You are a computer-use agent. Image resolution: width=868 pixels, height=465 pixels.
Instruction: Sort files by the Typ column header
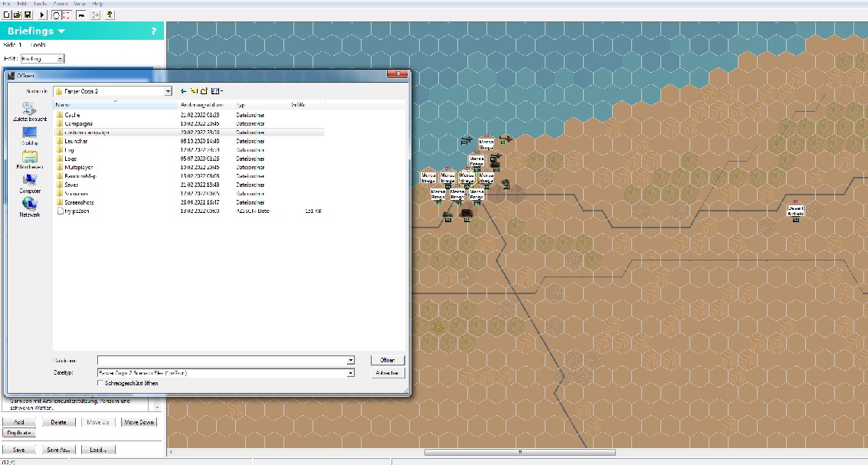(260, 105)
